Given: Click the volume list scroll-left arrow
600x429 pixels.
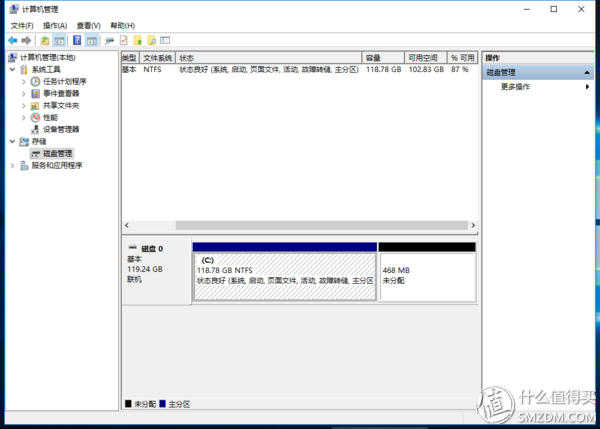Looking at the screenshot, I should point(127,225).
